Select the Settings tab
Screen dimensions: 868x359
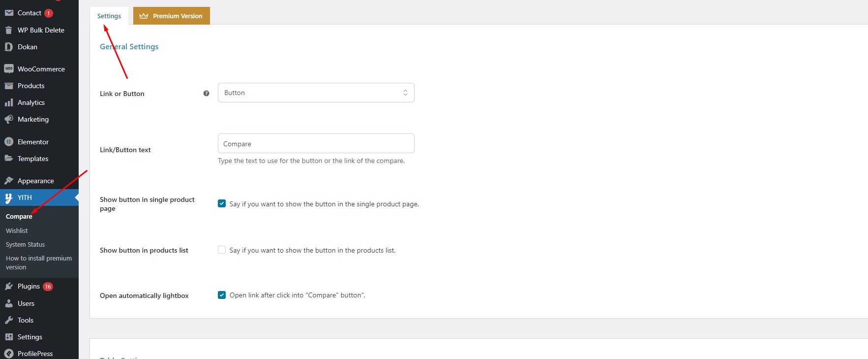pyautogui.click(x=109, y=16)
